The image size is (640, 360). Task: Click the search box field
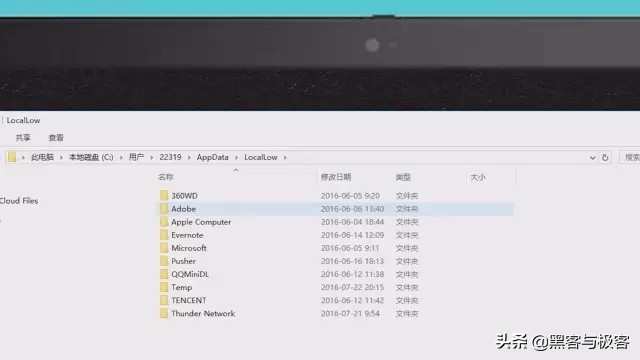click(630, 157)
